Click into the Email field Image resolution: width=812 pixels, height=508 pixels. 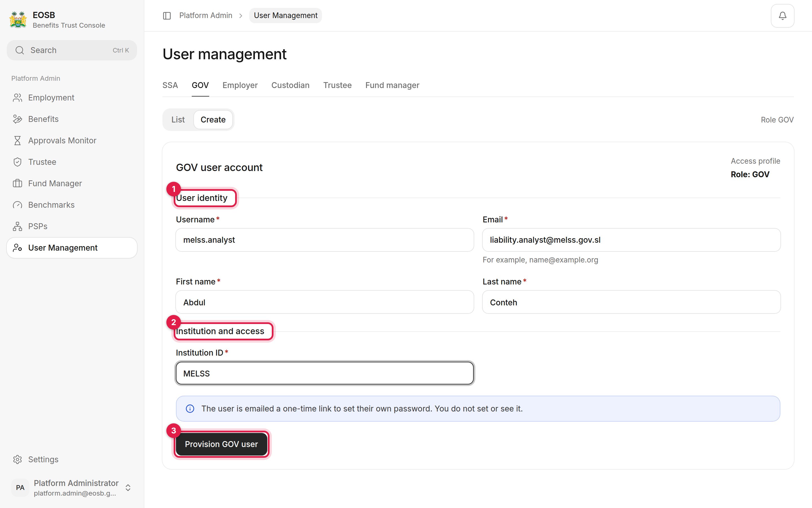(631, 240)
